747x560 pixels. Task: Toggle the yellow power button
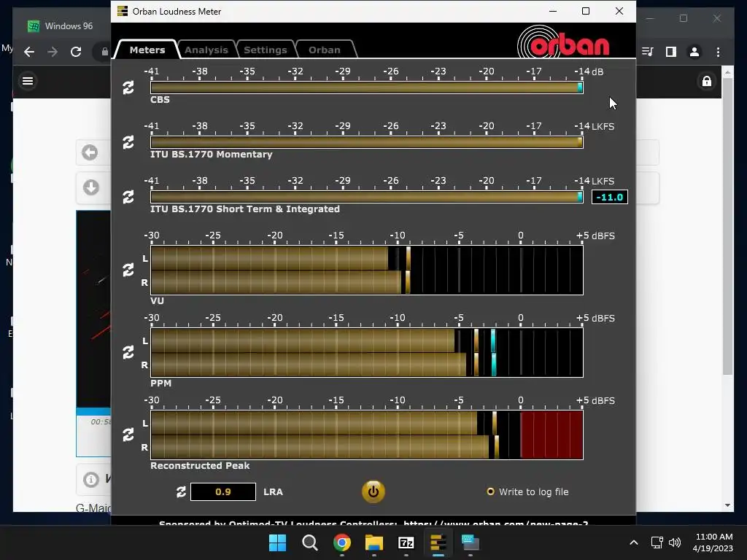373,492
